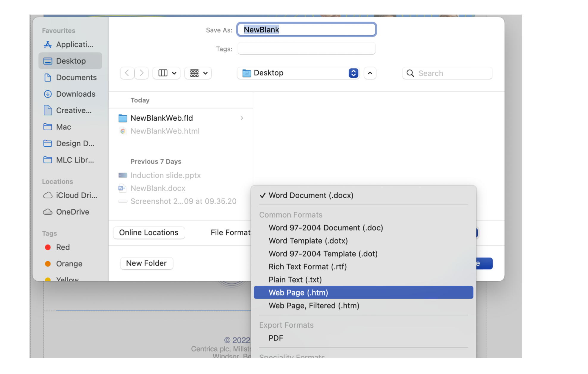Click the New Folder button

[146, 263]
